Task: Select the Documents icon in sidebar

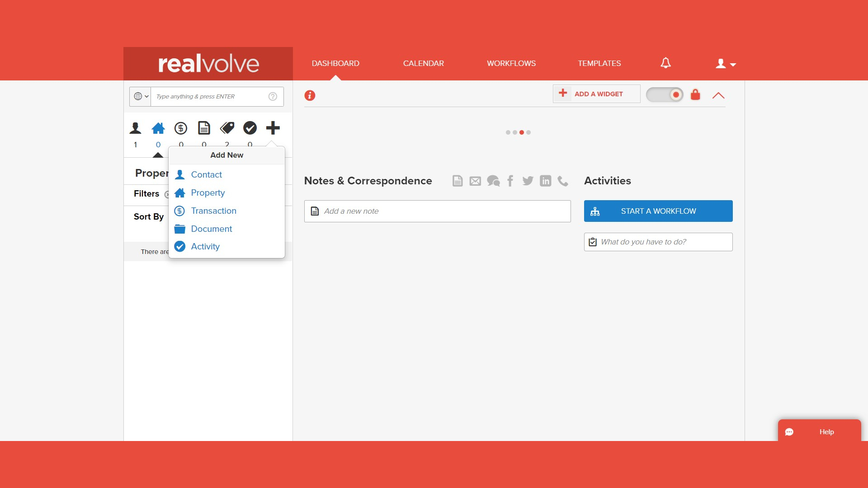Action: tap(204, 127)
